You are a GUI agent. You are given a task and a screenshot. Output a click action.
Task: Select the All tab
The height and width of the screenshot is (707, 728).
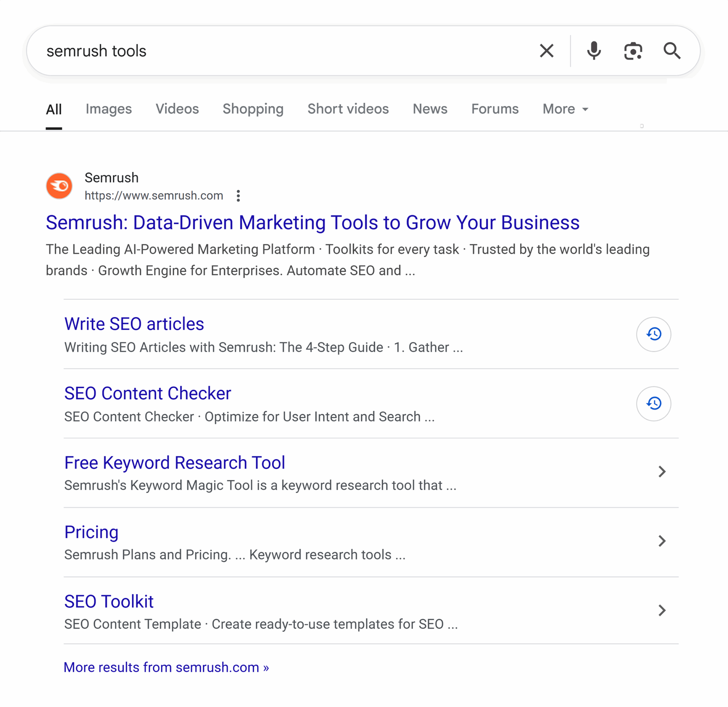point(54,109)
